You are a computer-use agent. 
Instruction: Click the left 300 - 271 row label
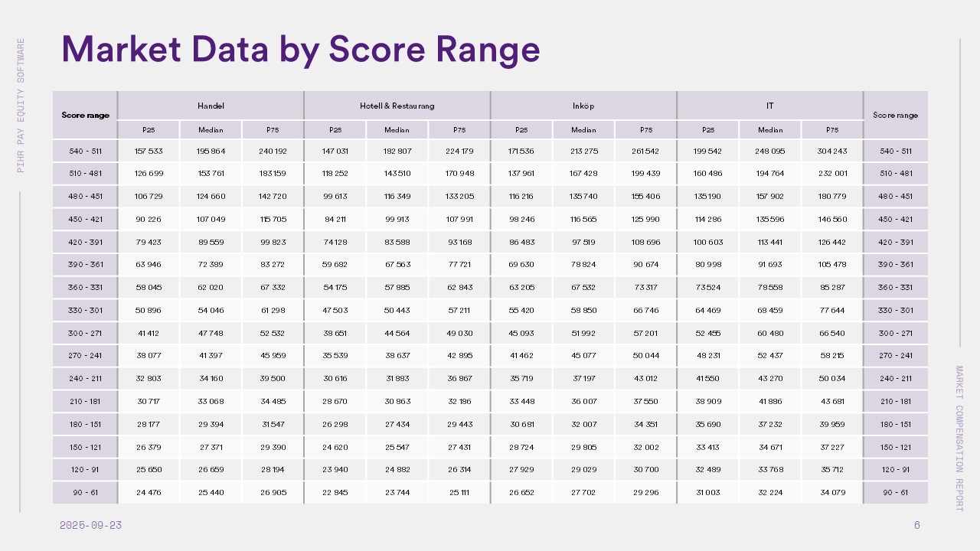86,333
